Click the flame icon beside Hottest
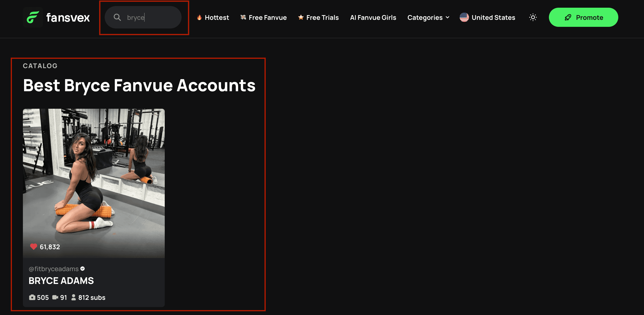Image resolution: width=644 pixels, height=315 pixels. coord(199,17)
